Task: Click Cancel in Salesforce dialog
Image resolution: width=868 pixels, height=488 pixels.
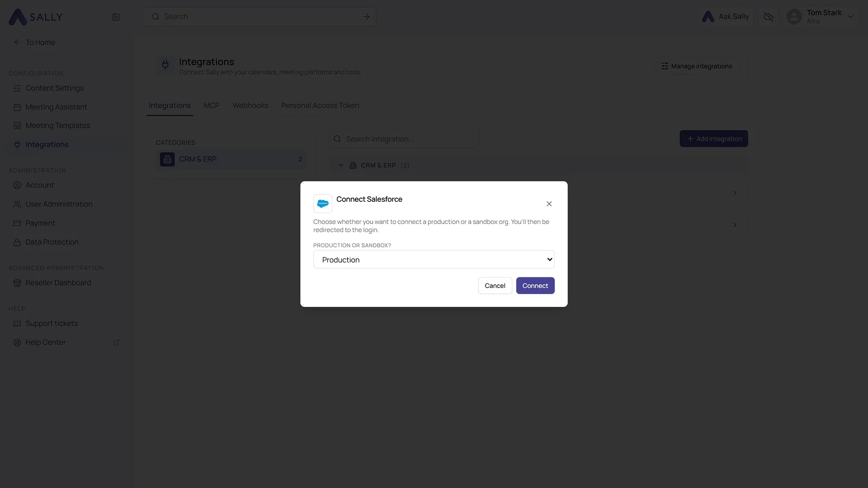Action: point(495,286)
